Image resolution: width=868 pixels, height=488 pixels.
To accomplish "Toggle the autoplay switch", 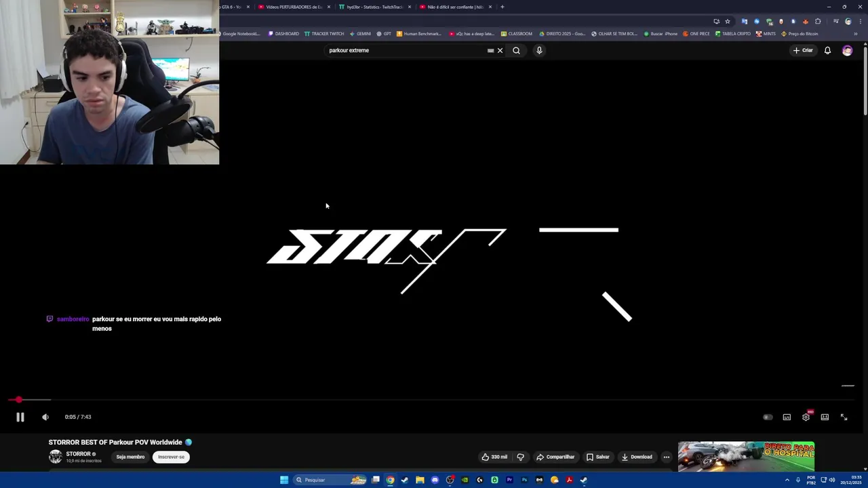I will [768, 418].
